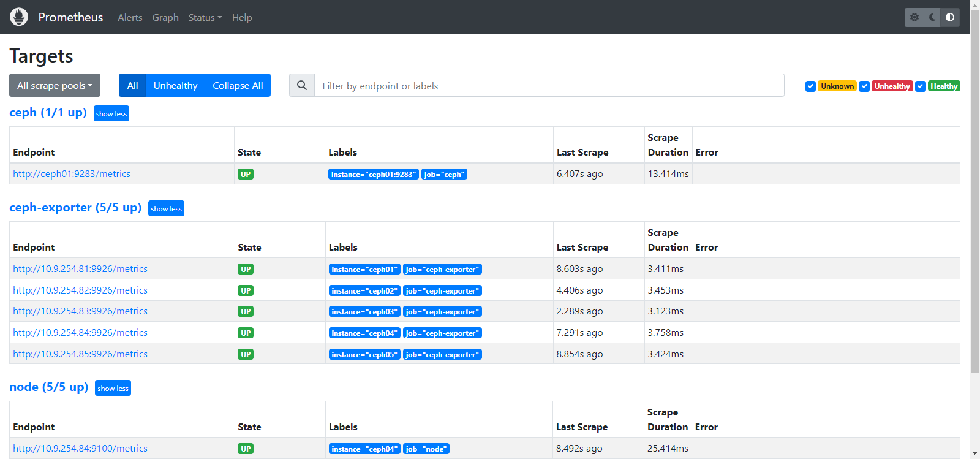Open http://10.9.254.83:9926/metrics endpoint

coord(80,311)
